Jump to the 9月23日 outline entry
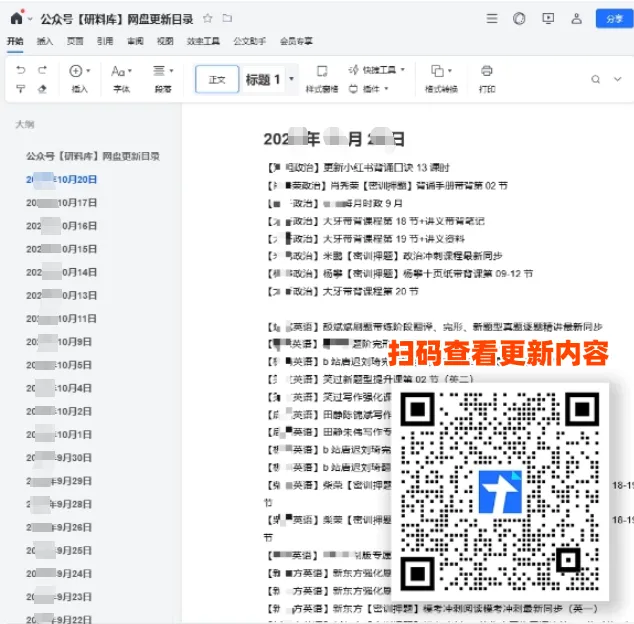634x624 pixels. [59, 597]
